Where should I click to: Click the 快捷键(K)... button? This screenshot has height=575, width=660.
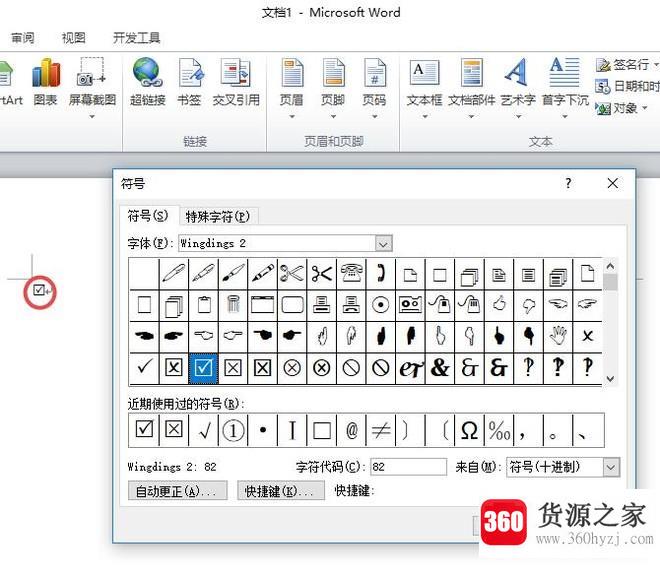[x=280, y=491]
